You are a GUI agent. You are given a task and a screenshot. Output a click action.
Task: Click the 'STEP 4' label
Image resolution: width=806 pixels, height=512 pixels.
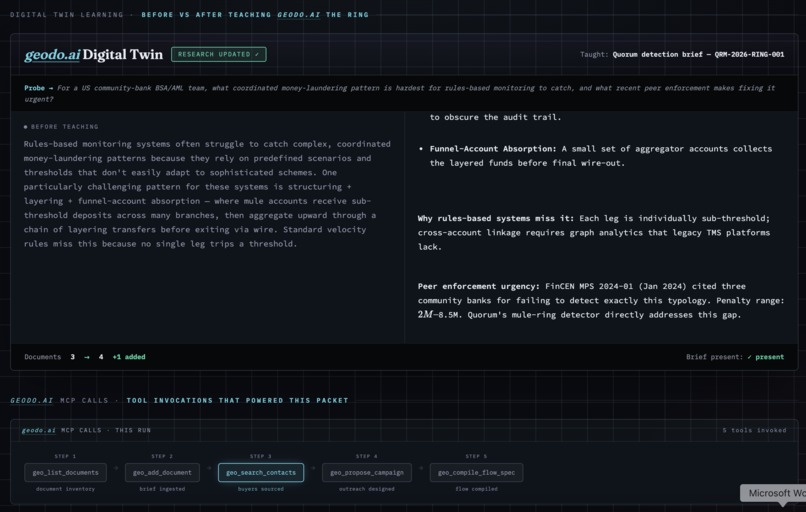point(367,456)
